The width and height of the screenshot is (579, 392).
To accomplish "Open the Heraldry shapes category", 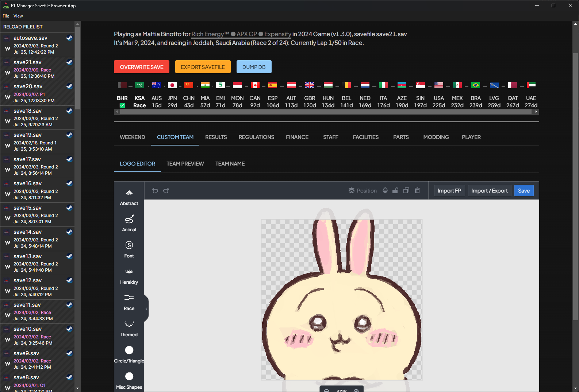I will (x=129, y=276).
